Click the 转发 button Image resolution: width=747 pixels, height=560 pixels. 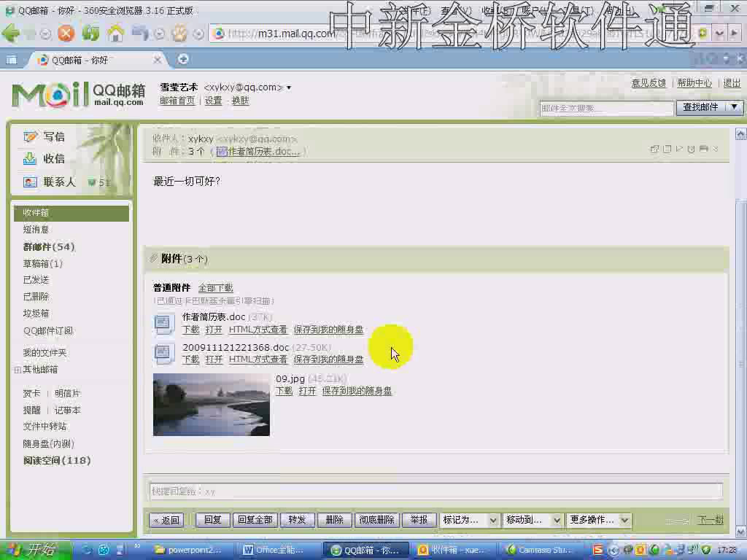coord(297,520)
